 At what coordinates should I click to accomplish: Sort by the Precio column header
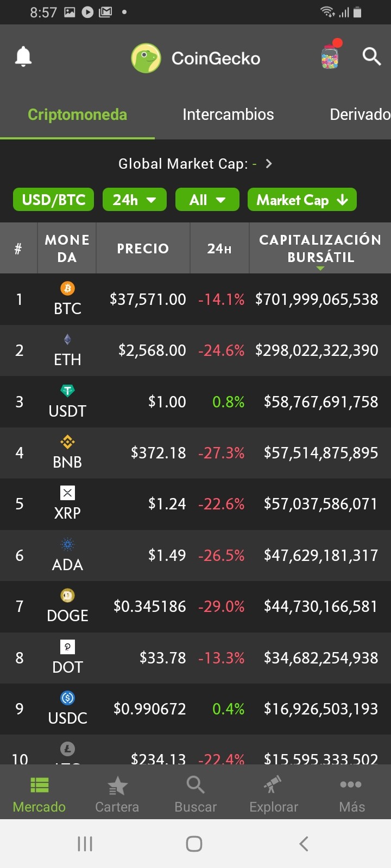pyautogui.click(x=143, y=248)
